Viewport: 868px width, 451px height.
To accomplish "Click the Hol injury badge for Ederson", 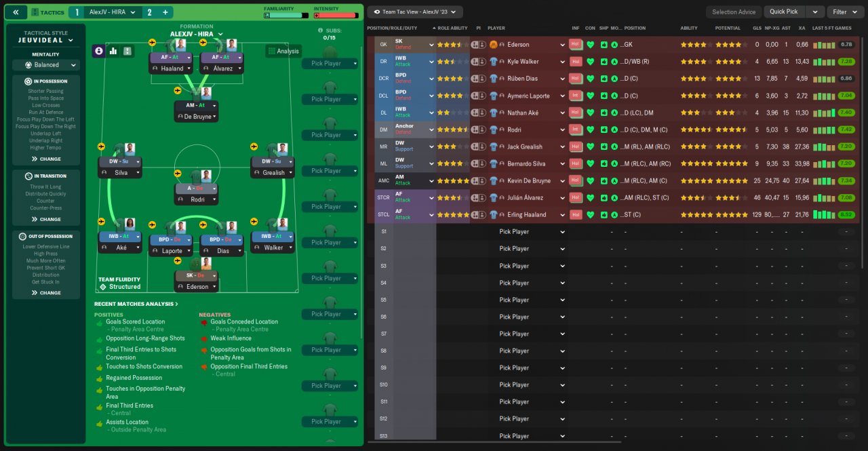I will [576, 45].
